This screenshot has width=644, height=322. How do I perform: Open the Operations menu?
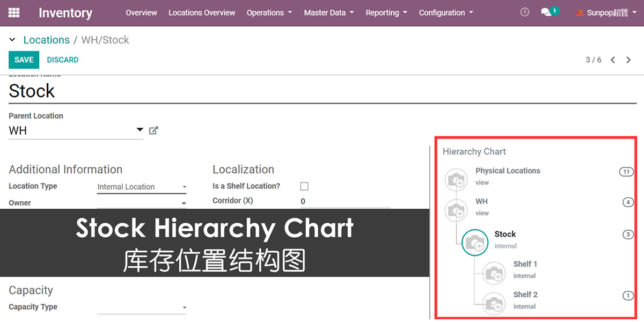coord(269,12)
